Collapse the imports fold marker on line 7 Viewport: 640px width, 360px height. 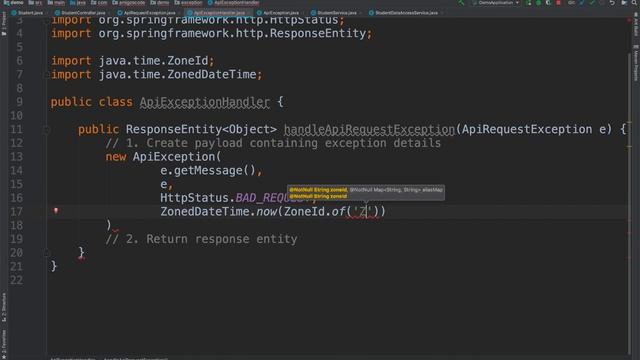point(46,75)
